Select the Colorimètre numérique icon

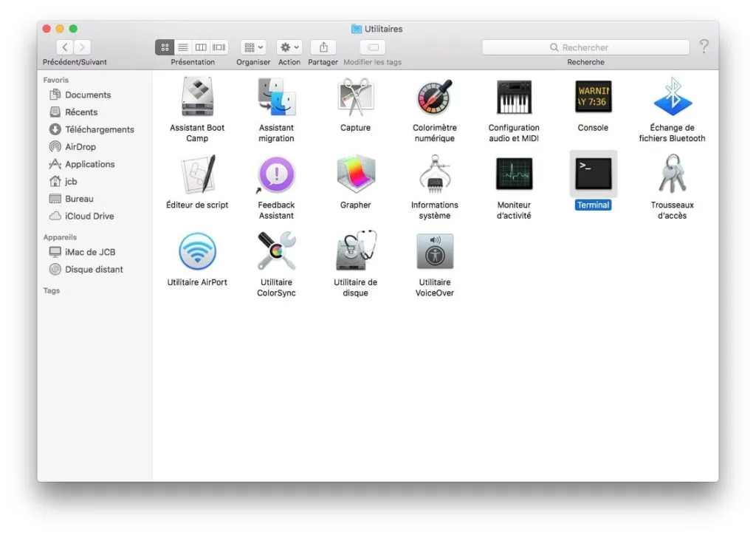434,97
